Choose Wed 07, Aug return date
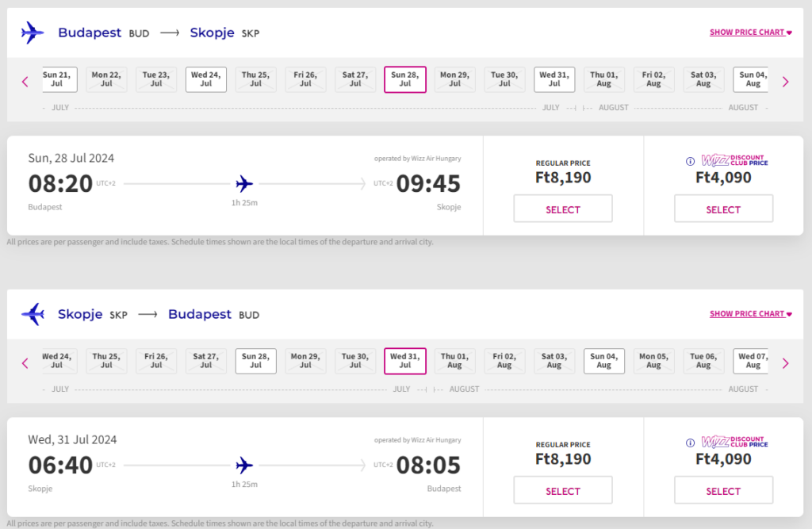812x529 pixels. click(x=753, y=361)
